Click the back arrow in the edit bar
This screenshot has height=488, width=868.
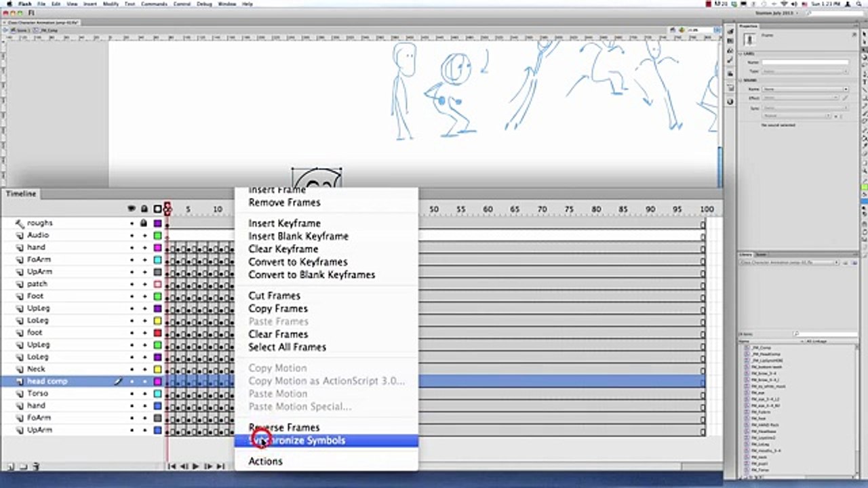(x=6, y=30)
